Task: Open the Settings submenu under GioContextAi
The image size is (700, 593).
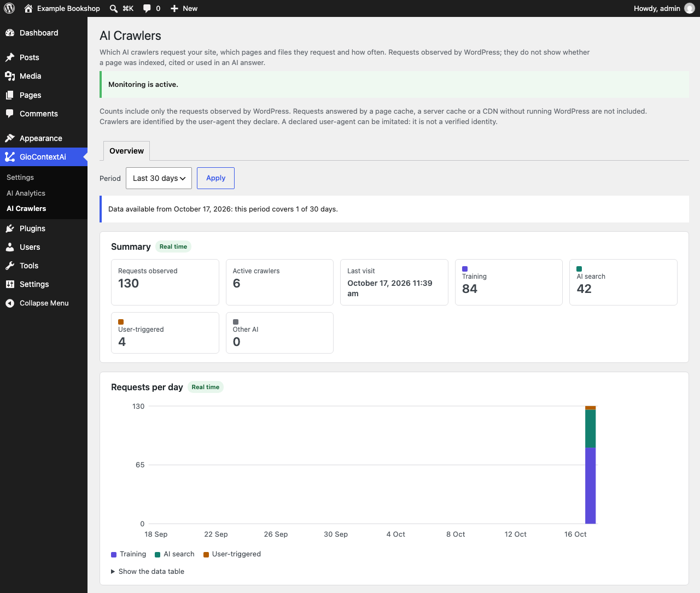Action: tap(20, 178)
